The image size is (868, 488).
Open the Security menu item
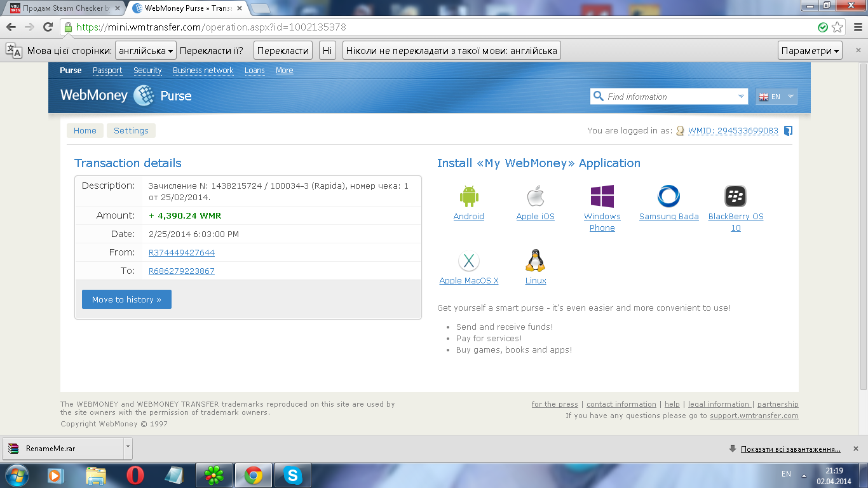[147, 71]
